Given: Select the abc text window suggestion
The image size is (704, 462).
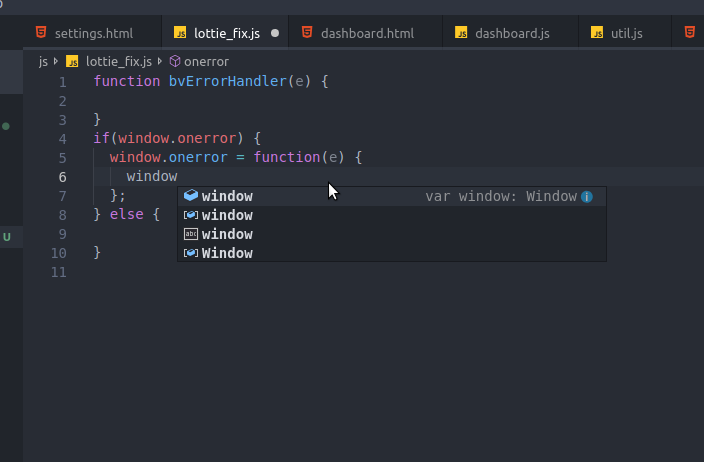Looking at the screenshot, I should click(x=392, y=234).
